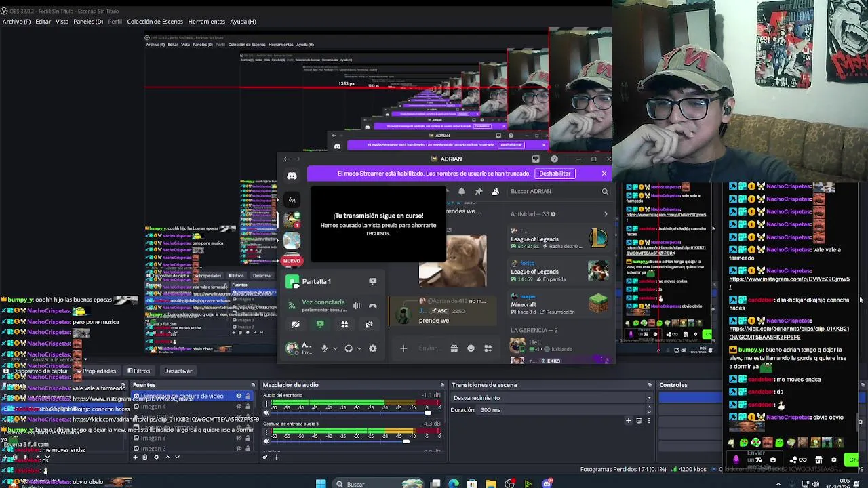The width and height of the screenshot is (868, 488).
Task: Open transition options three-dot menu
Action: point(648,420)
